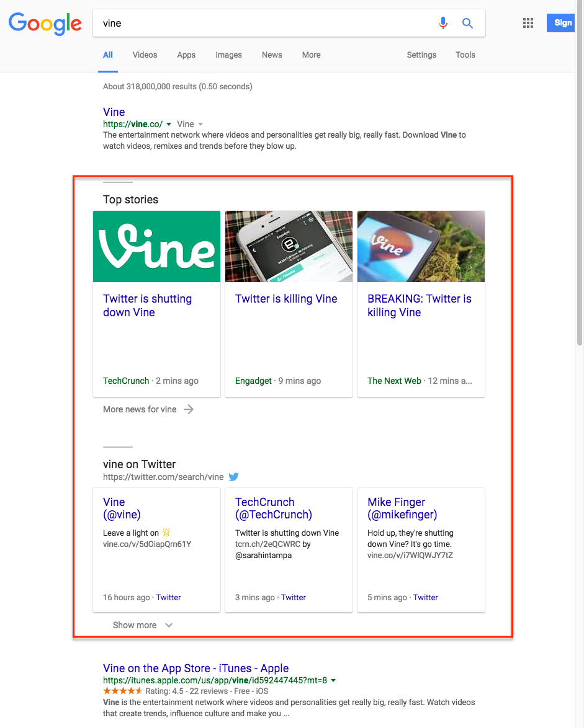Open search Tools

(x=465, y=55)
